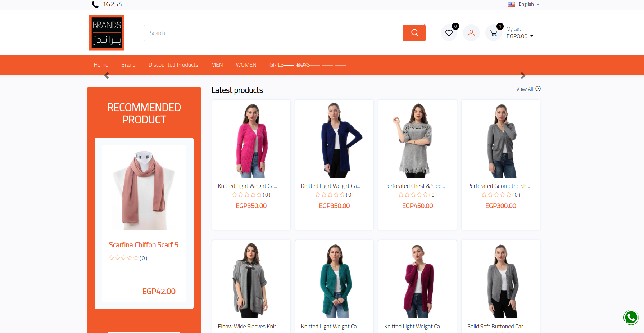
Task: Select the WOMEN menu item
Action: point(246,65)
